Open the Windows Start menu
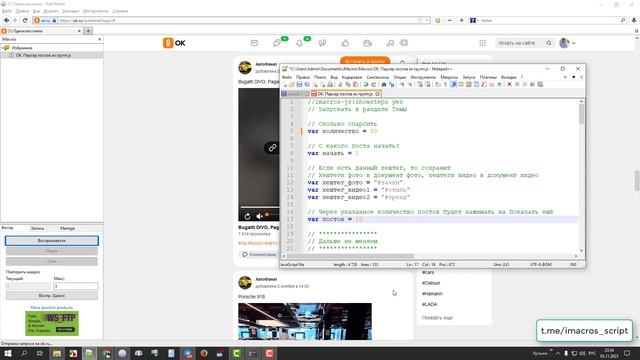The height and width of the screenshot is (360, 640). pyautogui.click(x=8, y=353)
